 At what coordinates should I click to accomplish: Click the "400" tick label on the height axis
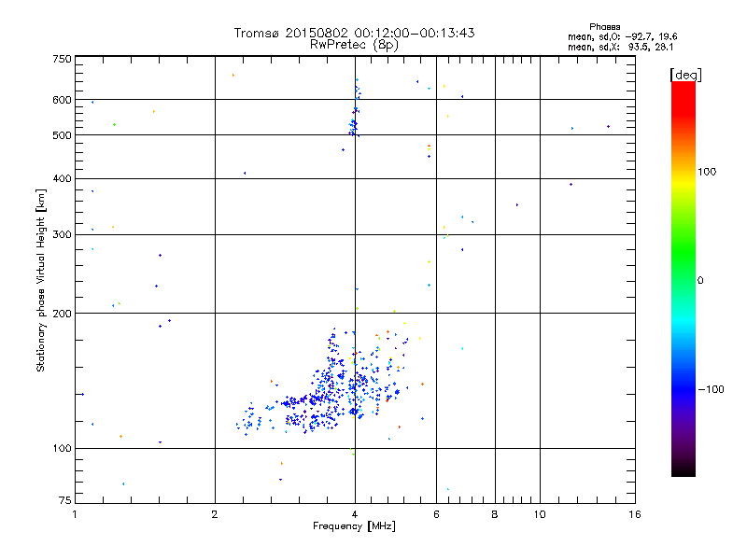coord(62,178)
